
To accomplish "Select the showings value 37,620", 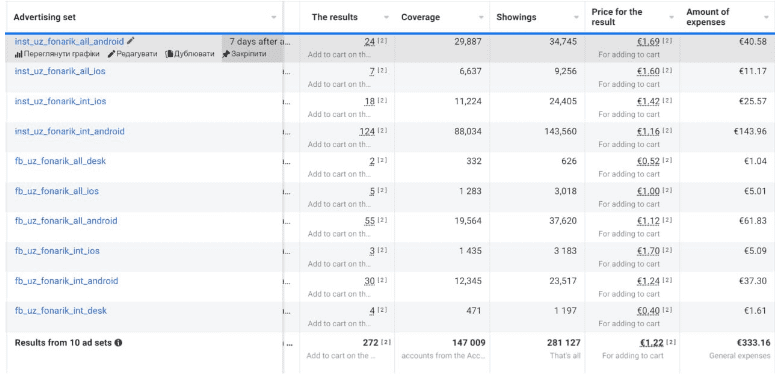I will tap(563, 221).
